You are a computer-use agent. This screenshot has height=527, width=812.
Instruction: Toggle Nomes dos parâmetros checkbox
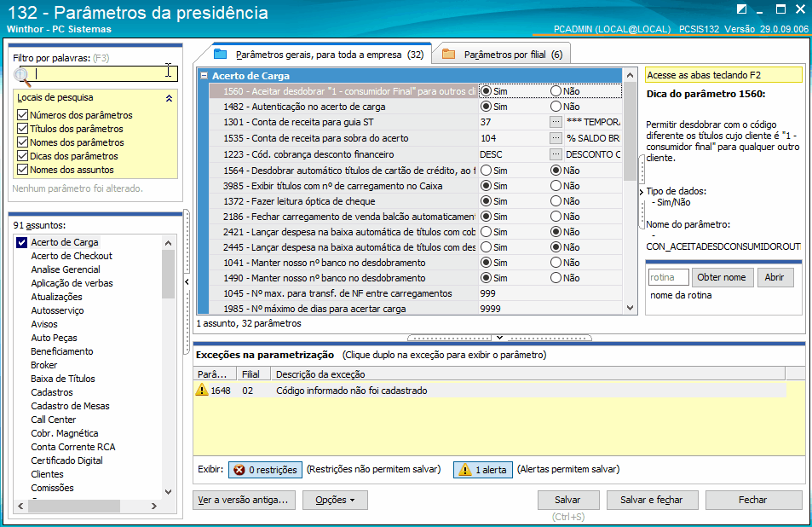(x=22, y=142)
